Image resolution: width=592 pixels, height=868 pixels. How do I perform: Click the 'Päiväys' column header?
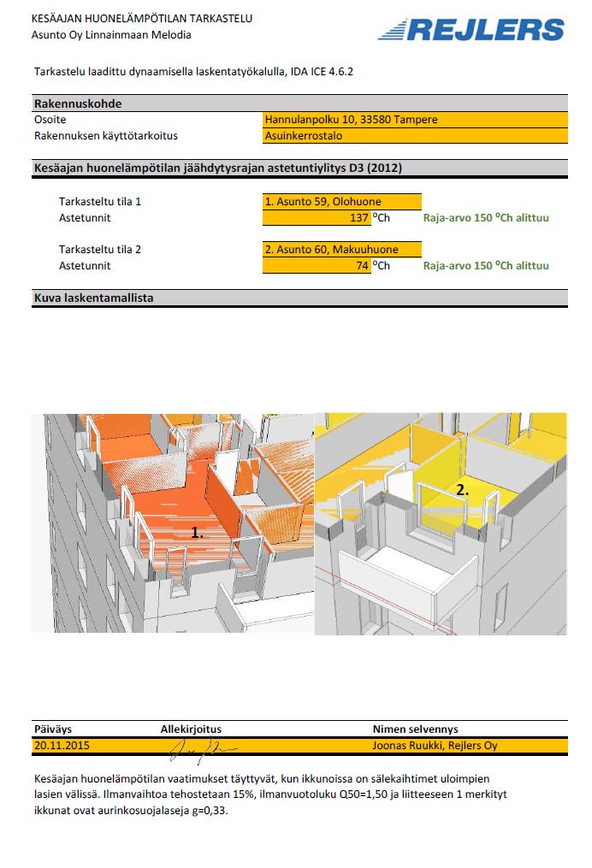pyautogui.click(x=53, y=729)
